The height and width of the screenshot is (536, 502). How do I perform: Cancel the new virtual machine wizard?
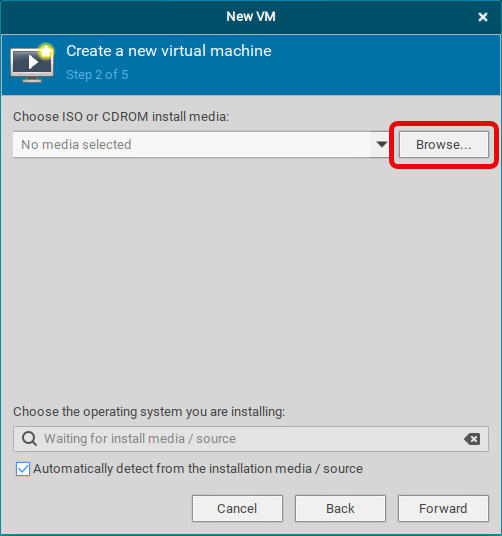[x=237, y=508]
